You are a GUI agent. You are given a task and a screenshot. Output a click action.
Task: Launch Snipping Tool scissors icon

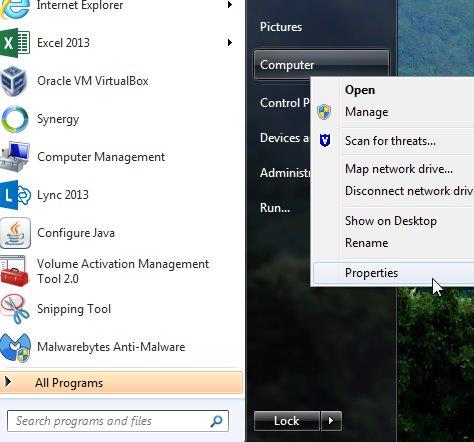pyautogui.click(x=15, y=309)
